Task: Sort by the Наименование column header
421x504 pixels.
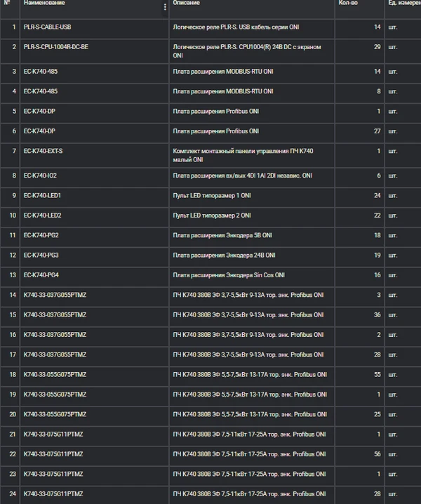Action: 44,3
